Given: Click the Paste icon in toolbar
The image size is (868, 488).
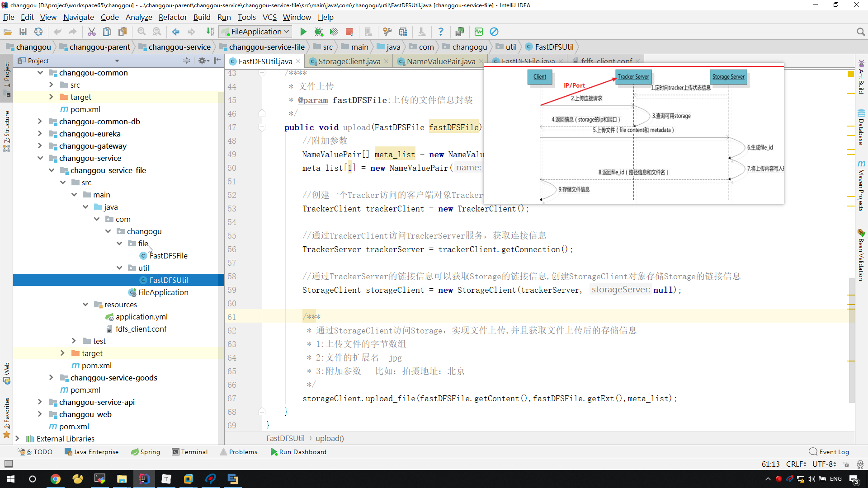Looking at the screenshot, I should pos(123,32).
